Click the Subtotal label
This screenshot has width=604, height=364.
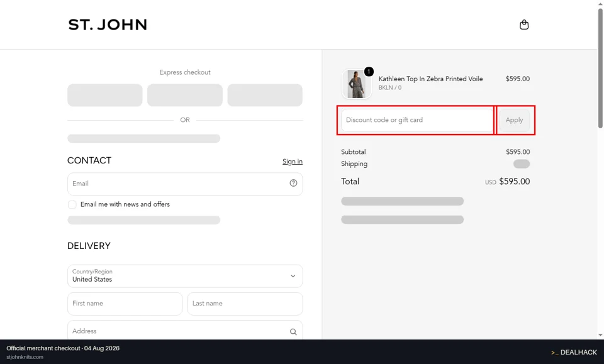tap(353, 152)
